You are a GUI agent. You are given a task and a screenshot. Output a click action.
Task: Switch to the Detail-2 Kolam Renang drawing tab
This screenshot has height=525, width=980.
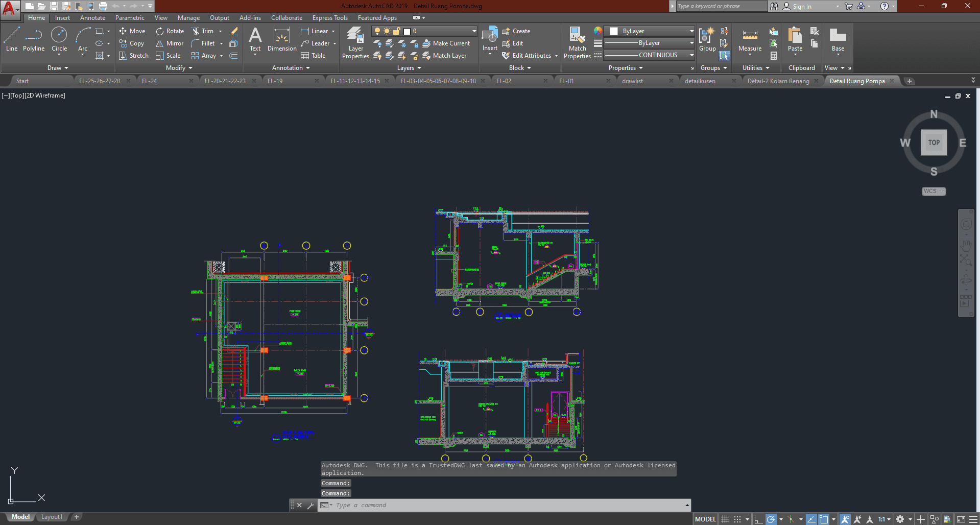pyautogui.click(x=778, y=81)
